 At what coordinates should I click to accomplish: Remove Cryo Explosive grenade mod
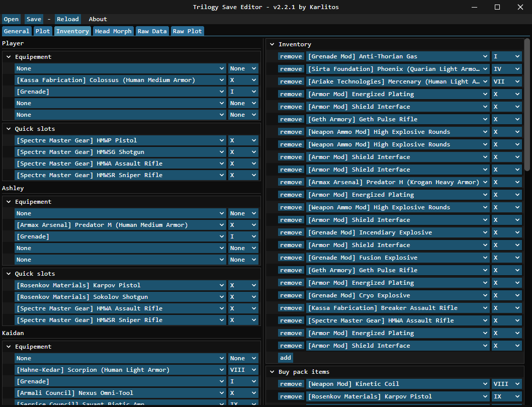[291, 295]
